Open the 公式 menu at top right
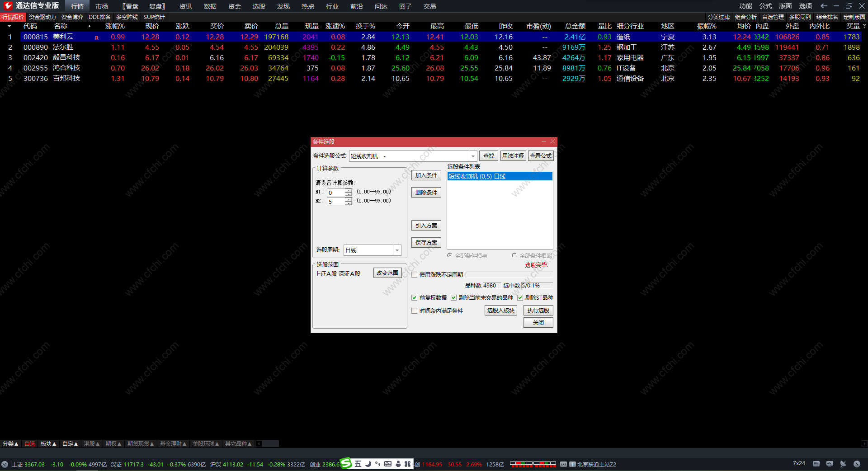 (x=766, y=6)
